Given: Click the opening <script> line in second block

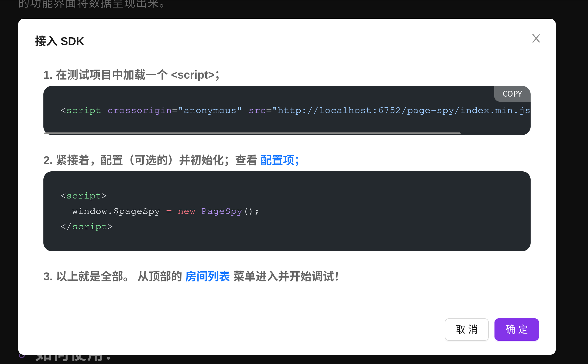Looking at the screenshot, I should click(x=84, y=196).
